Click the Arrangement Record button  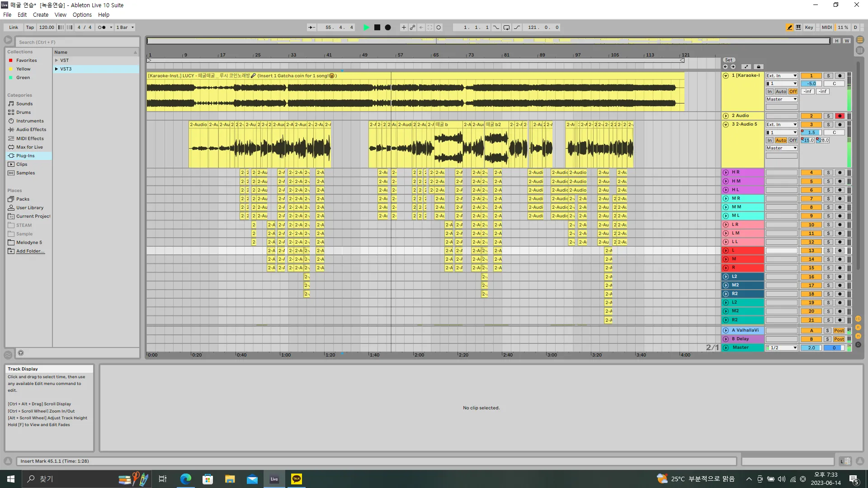pyautogui.click(x=387, y=28)
